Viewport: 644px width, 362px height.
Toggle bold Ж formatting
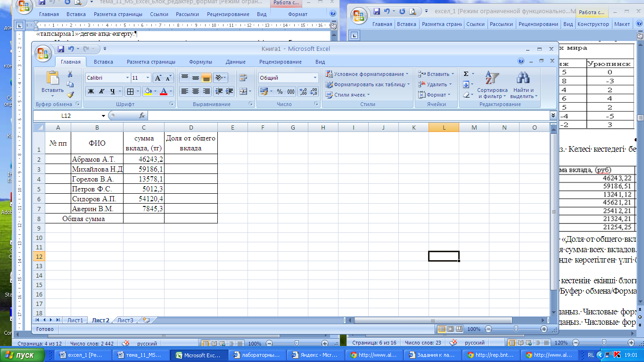pos(91,91)
